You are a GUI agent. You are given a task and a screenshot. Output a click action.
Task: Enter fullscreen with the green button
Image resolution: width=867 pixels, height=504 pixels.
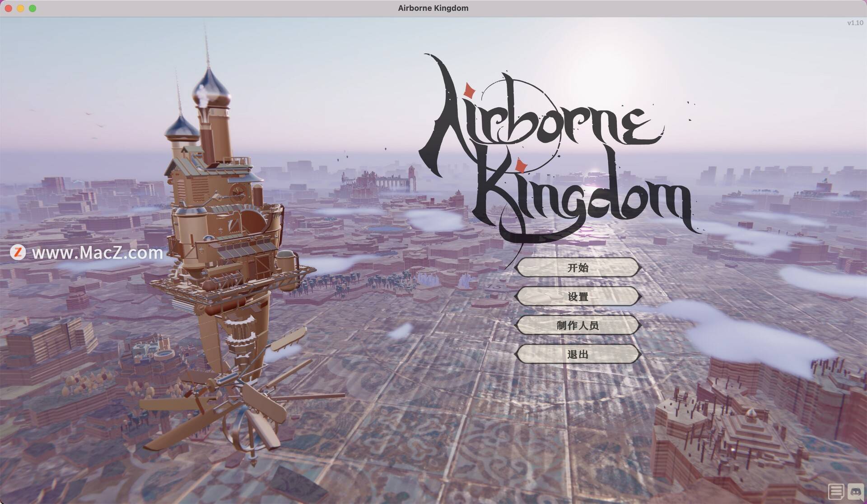[33, 8]
